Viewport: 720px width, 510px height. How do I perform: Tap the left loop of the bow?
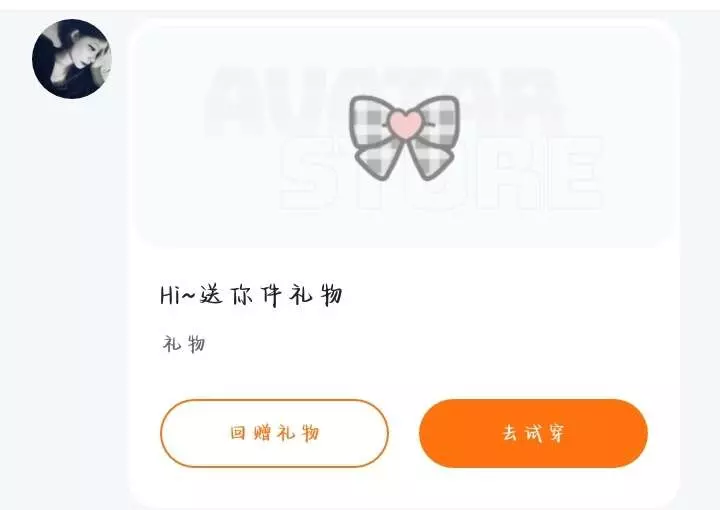pos(370,120)
